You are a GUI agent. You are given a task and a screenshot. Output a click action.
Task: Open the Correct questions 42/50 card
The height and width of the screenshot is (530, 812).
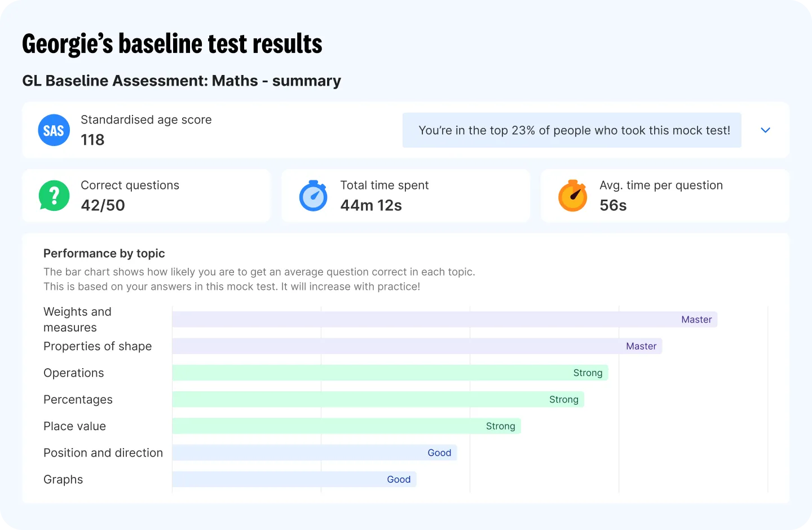click(147, 196)
